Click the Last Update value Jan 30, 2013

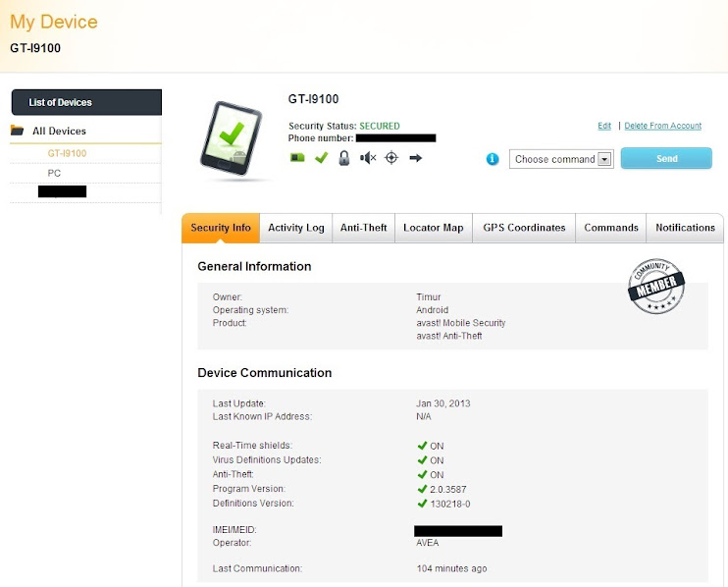442,403
